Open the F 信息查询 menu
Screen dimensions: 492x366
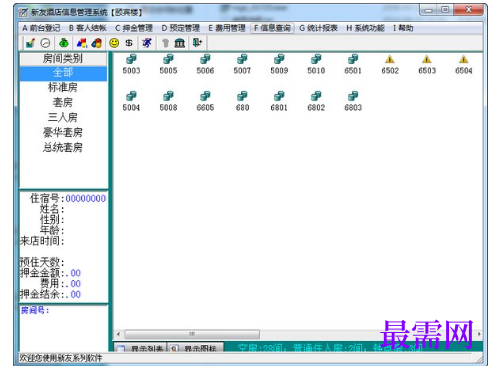point(272,28)
